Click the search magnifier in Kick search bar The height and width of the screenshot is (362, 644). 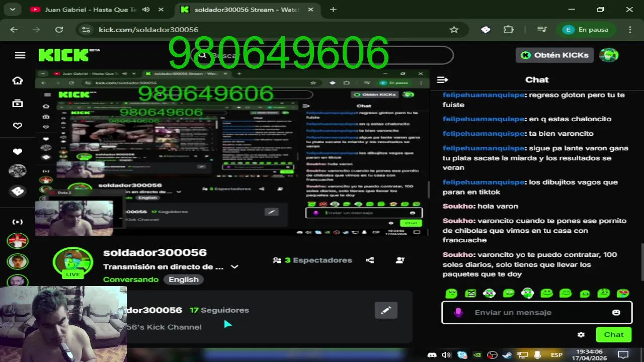pos(202,55)
